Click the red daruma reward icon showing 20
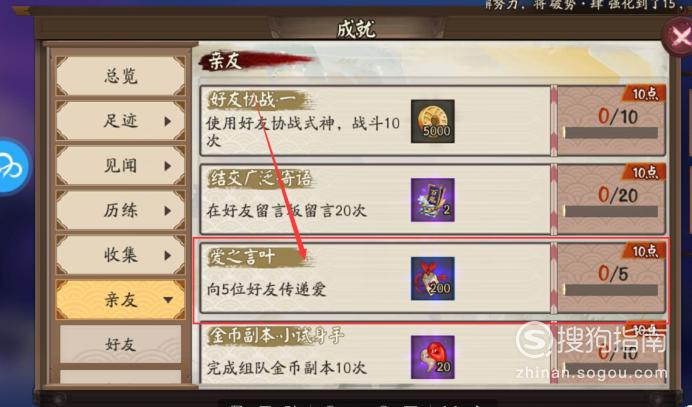The width and height of the screenshot is (692, 407). click(x=432, y=357)
